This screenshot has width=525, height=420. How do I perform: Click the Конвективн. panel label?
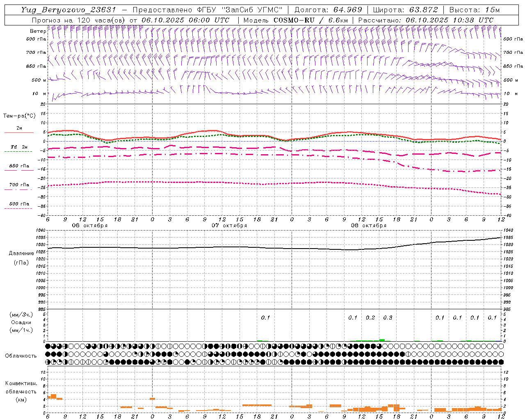[21, 383]
